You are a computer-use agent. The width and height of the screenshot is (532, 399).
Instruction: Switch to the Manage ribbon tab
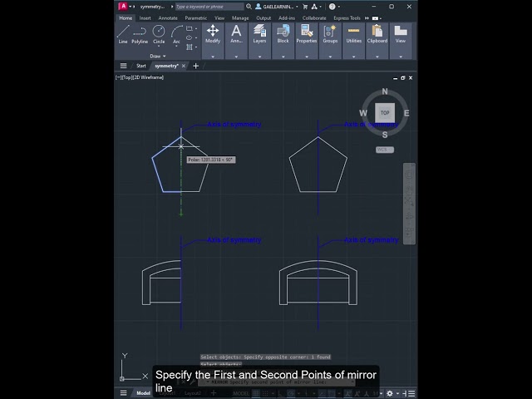coord(240,18)
